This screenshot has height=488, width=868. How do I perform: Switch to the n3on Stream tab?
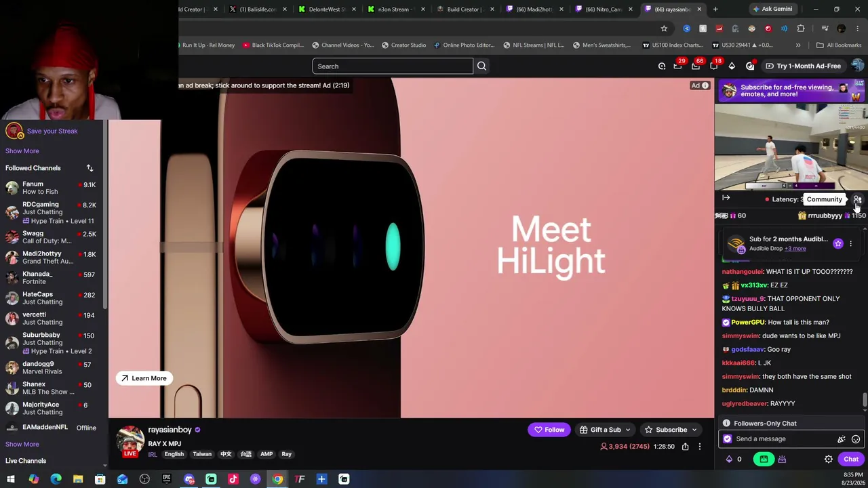pyautogui.click(x=395, y=9)
